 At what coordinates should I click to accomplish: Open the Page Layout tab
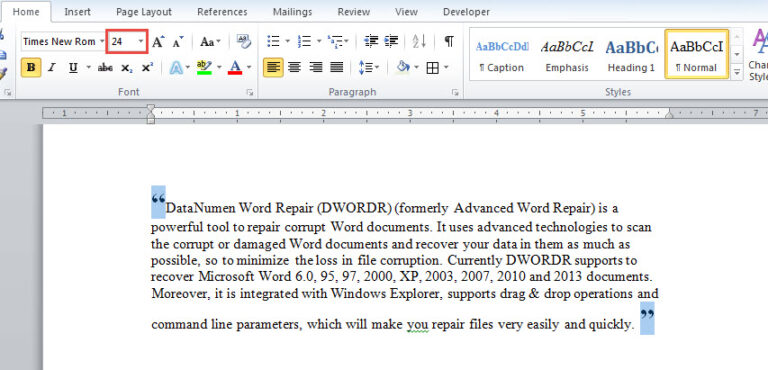[144, 12]
